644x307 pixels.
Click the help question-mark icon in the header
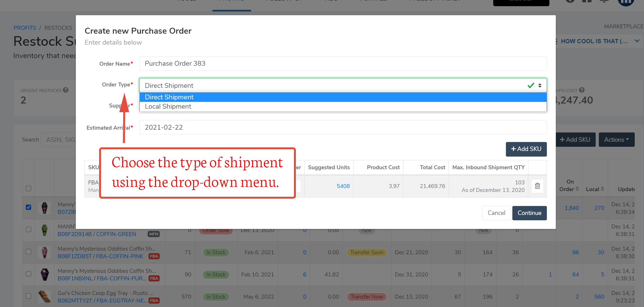(570, 1)
